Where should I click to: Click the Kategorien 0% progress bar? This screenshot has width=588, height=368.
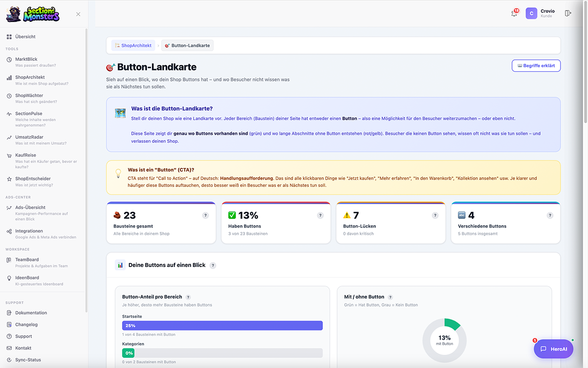point(222,353)
